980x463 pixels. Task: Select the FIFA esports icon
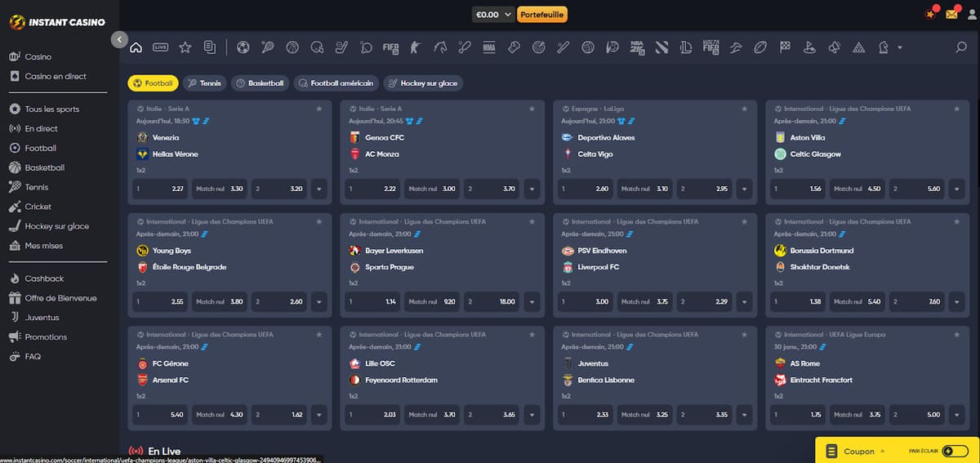tap(390, 47)
